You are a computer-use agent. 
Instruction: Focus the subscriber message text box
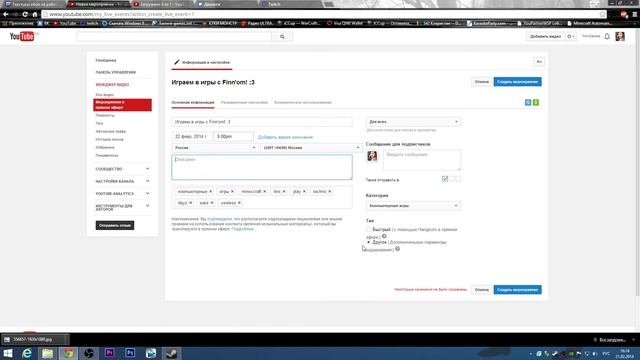click(x=422, y=160)
